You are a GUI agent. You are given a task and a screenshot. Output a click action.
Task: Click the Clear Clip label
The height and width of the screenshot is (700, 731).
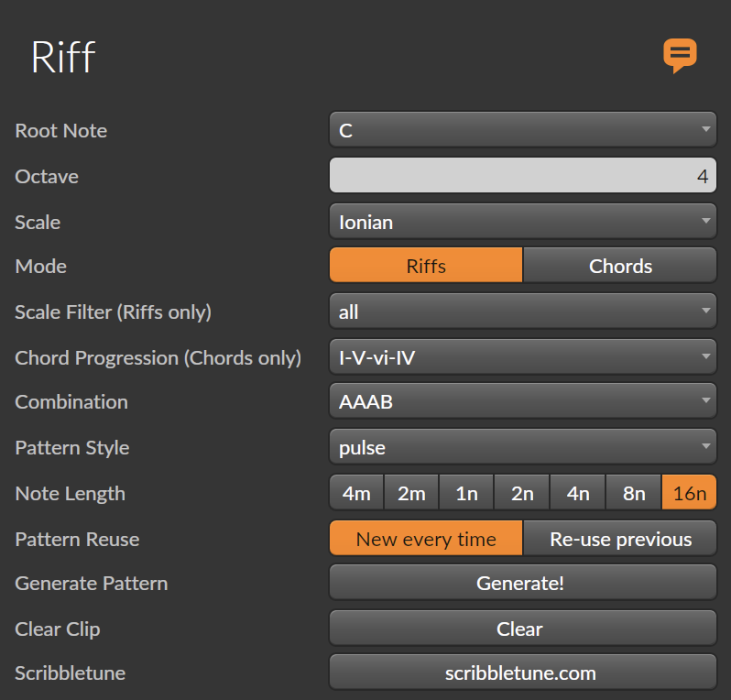pyautogui.click(x=58, y=629)
